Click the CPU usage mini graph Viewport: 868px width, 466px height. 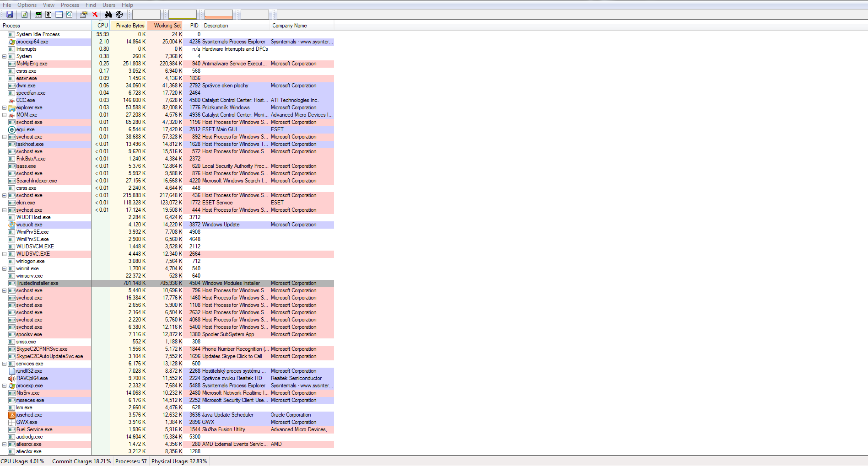pos(146,15)
